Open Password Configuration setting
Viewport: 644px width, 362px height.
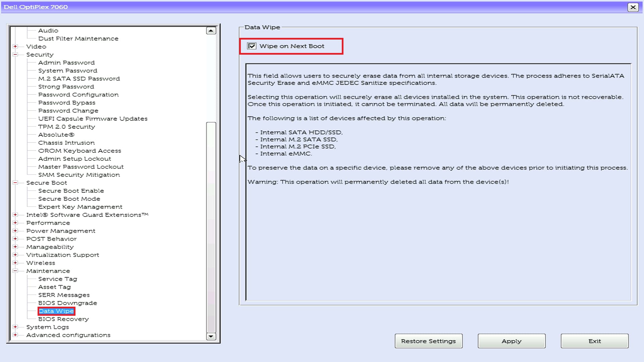(x=78, y=95)
